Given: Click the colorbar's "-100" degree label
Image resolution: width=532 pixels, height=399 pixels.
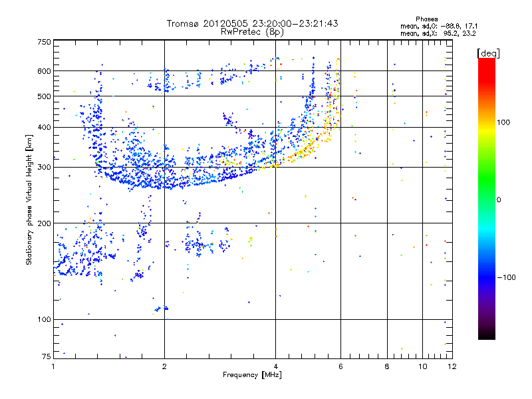Looking at the screenshot, I should pyautogui.click(x=507, y=277).
